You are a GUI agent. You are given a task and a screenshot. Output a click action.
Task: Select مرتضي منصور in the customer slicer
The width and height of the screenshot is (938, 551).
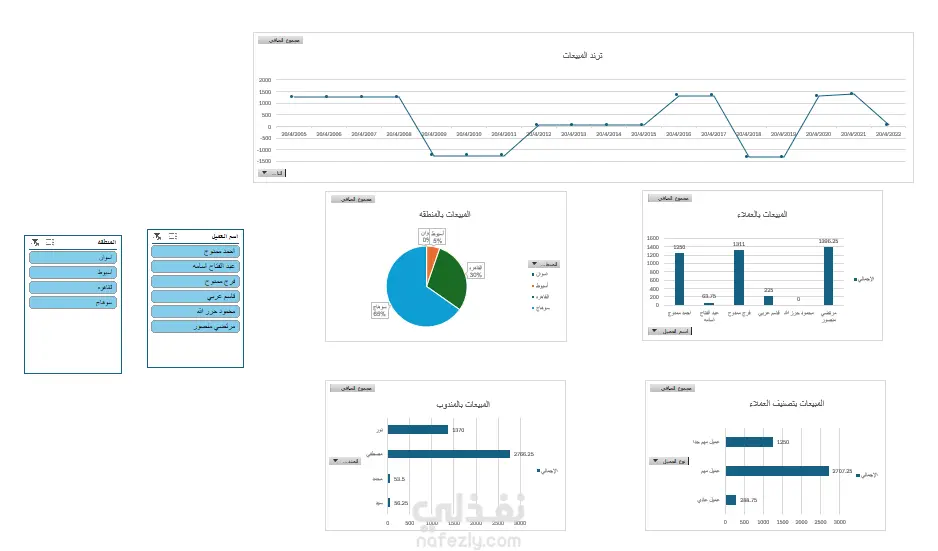click(196, 326)
